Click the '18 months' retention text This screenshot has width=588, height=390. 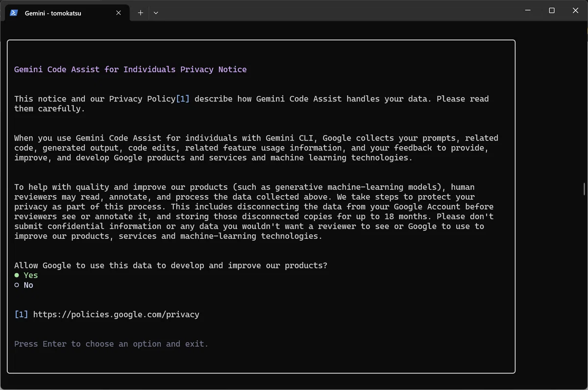tap(409, 216)
